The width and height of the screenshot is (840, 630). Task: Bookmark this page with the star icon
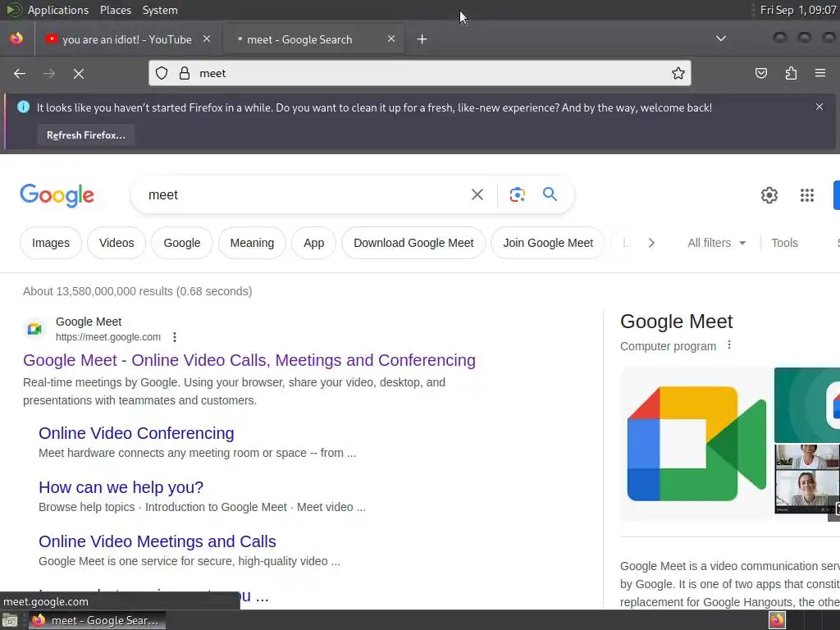tap(678, 73)
